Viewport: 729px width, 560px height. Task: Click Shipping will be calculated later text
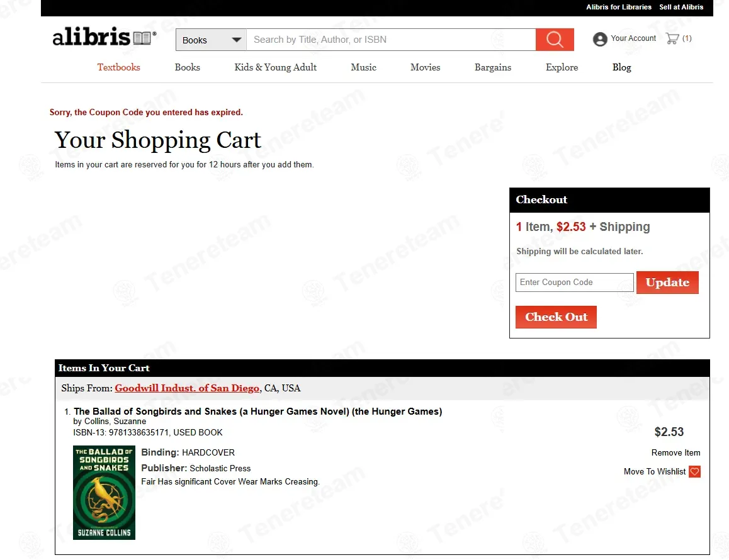tap(579, 252)
